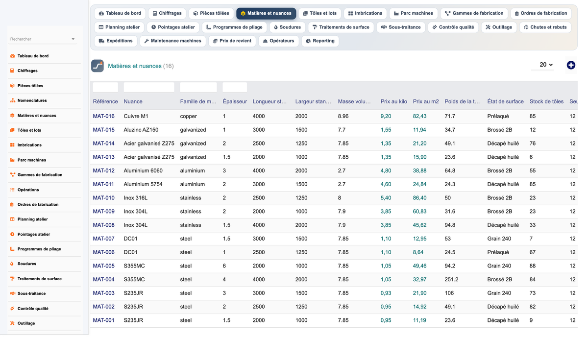Click the Pointages atelier sidebar icon
This screenshot has width=588, height=364.
coord(12,234)
